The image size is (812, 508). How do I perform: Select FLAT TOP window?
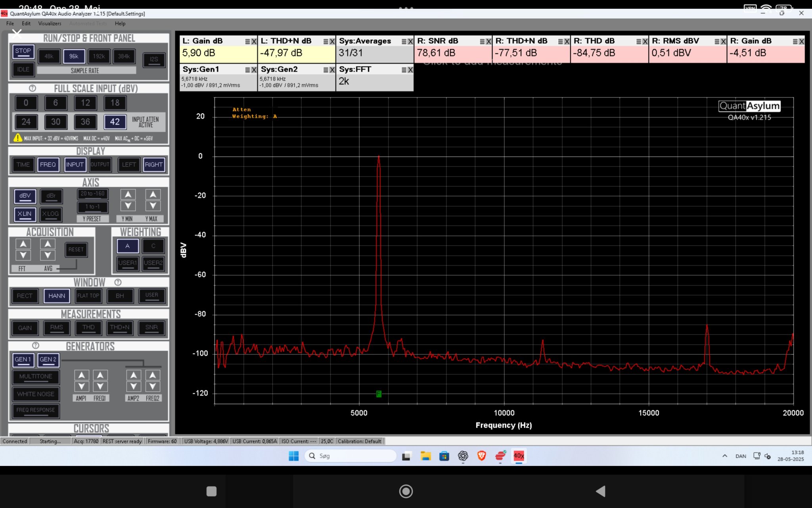[88, 296]
